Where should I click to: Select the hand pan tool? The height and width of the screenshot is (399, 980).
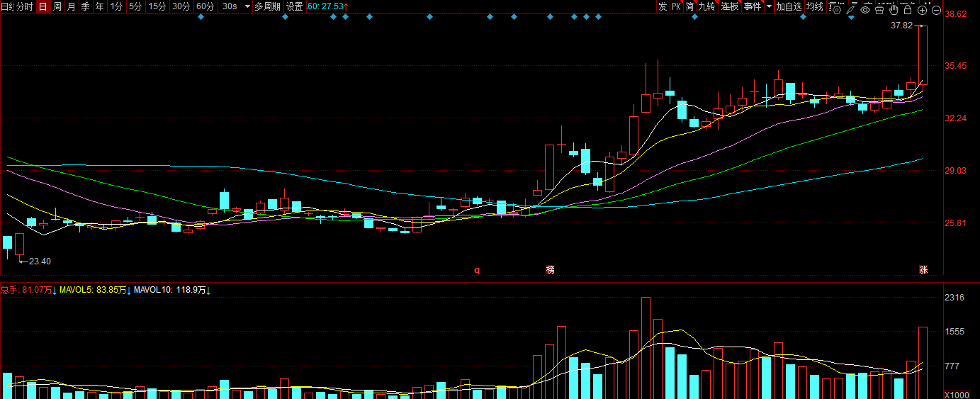point(894,10)
